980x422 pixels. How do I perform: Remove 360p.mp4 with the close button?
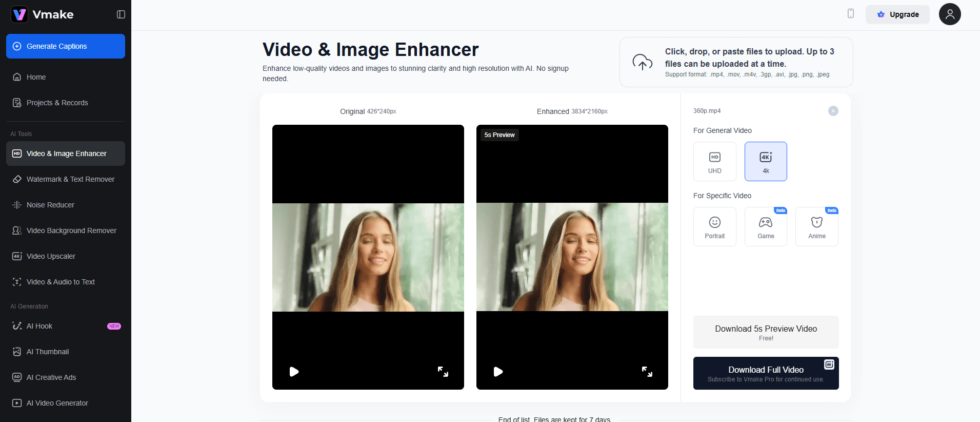[x=833, y=111]
